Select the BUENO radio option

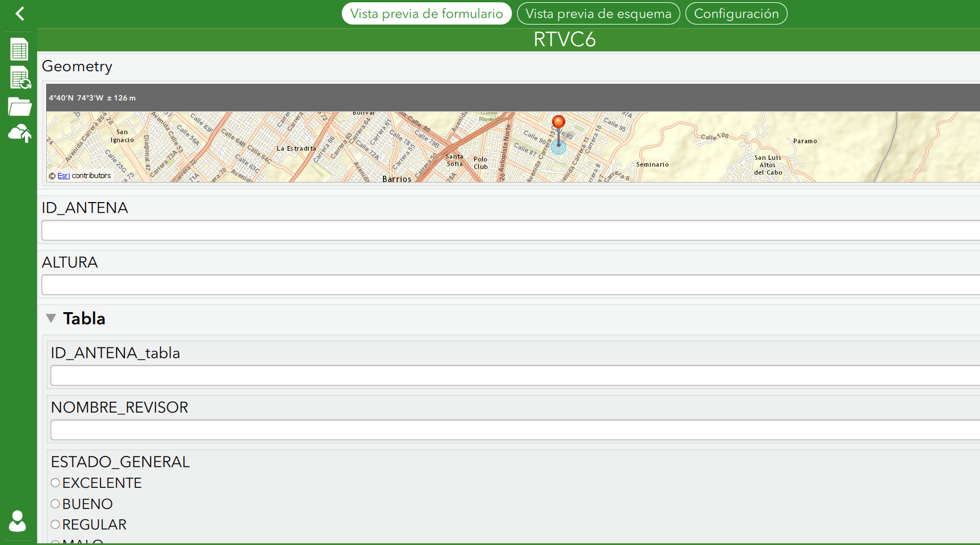coord(55,504)
